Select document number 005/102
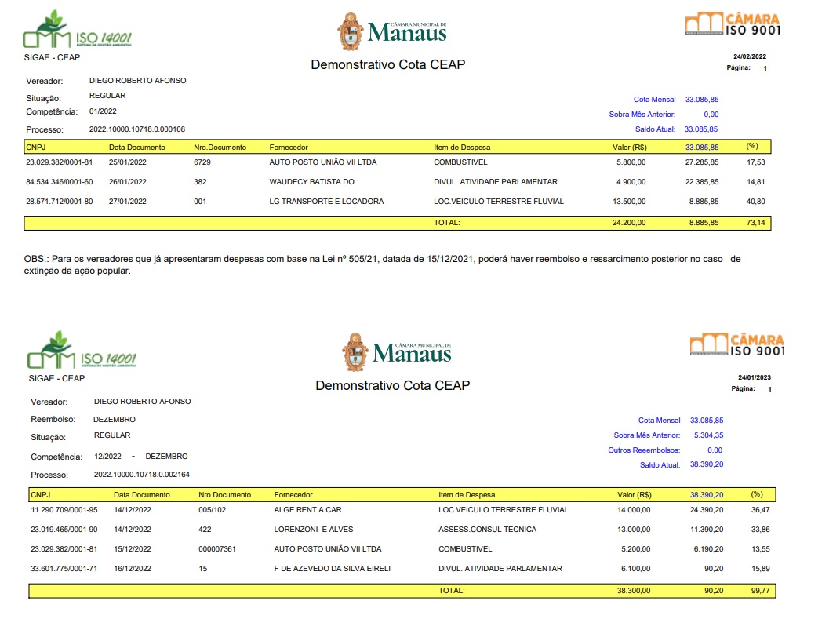The image size is (840, 641). [x=212, y=510]
